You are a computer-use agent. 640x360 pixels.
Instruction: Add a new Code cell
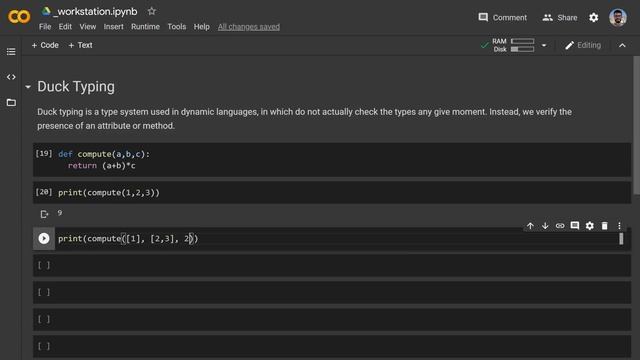tap(45, 45)
